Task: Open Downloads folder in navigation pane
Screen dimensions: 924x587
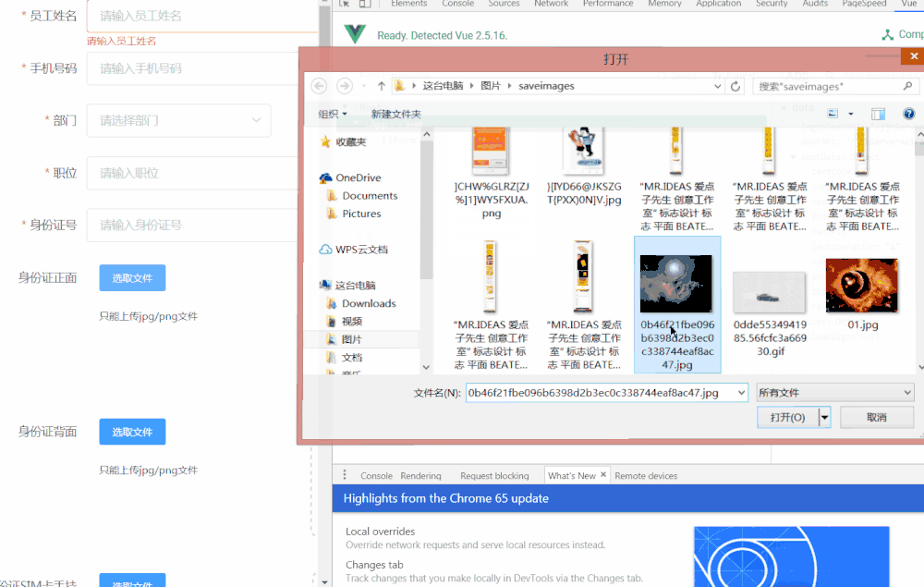Action: tap(361, 303)
